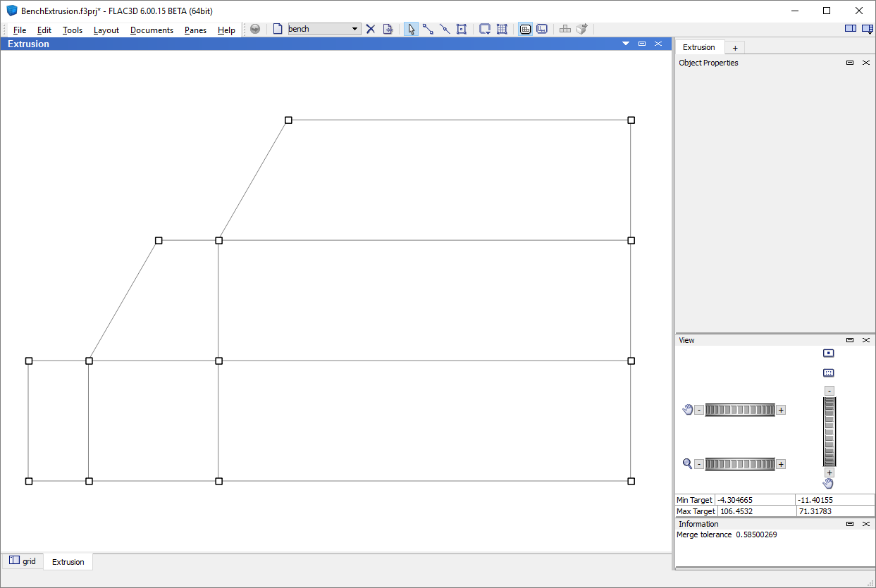This screenshot has height=588, width=876.
Task: Toggle the extrusion view mode button
Action: (x=542, y=29)
